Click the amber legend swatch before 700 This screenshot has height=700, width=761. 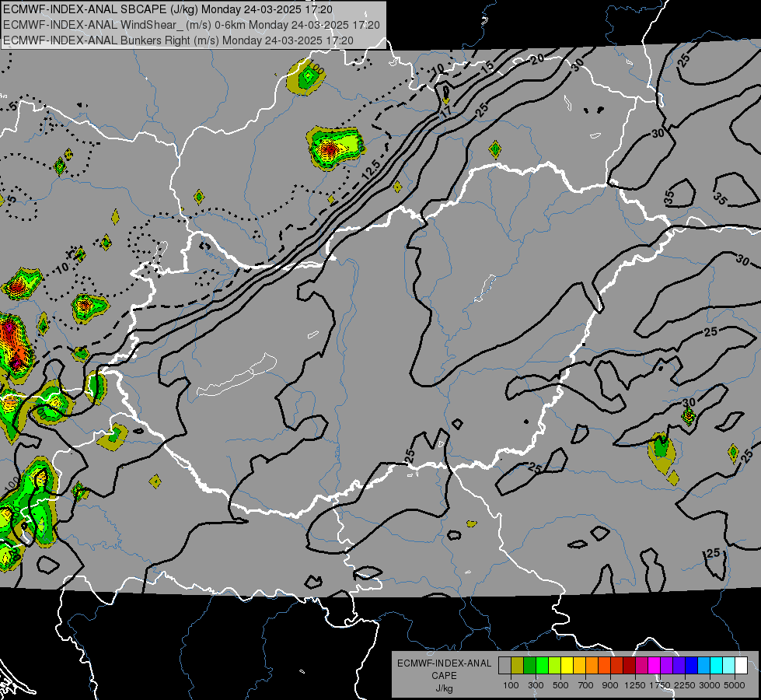579,666
